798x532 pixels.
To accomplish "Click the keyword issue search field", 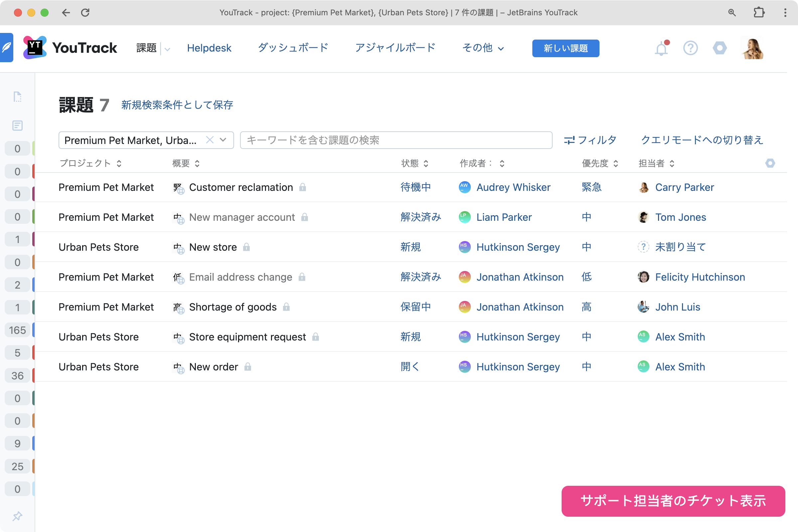I will pos(396,140).
